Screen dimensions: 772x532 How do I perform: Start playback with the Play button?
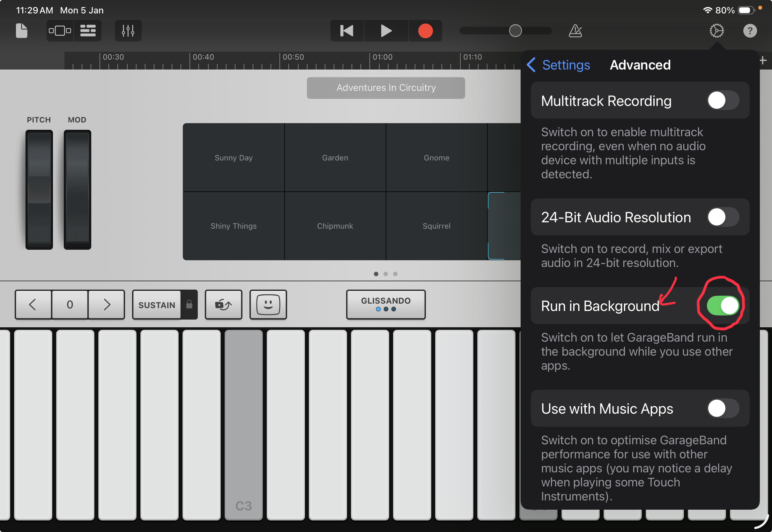point(386,31)
